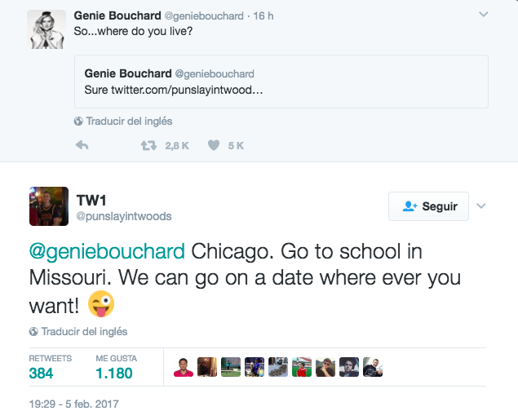The height and width of the screenshot is (420, 518).
Task: Open the first liker avatar in red shirt
Action: tap(183, 367)
